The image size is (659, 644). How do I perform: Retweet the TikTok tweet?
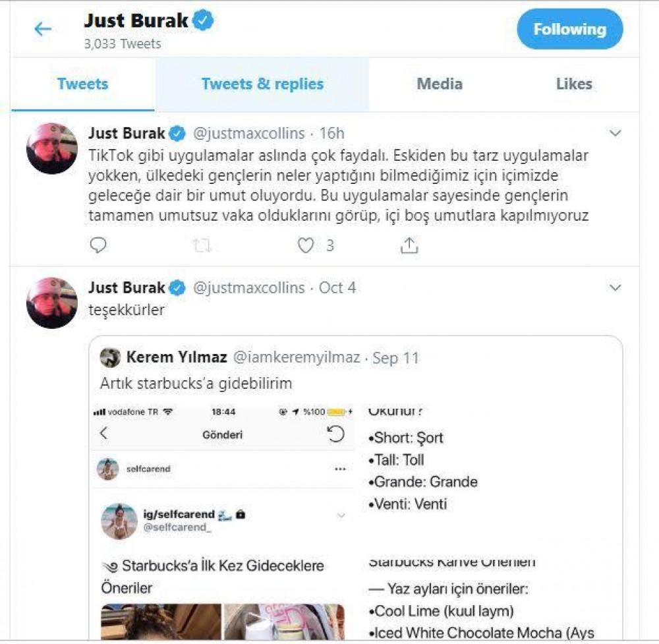202,245
